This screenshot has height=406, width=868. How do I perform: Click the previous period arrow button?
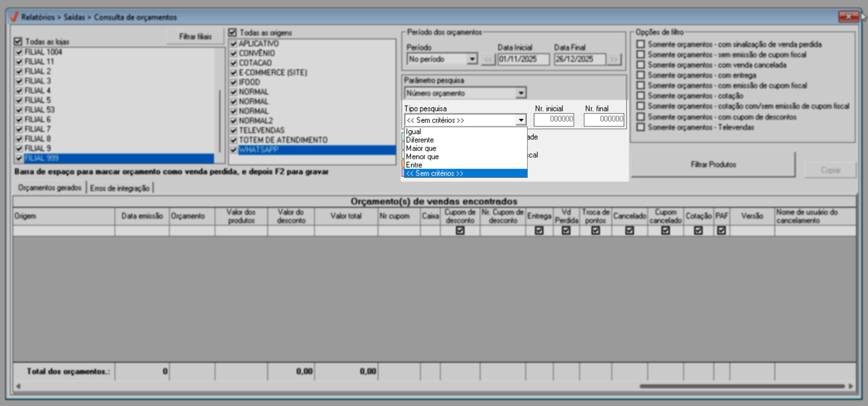[488, 60]
